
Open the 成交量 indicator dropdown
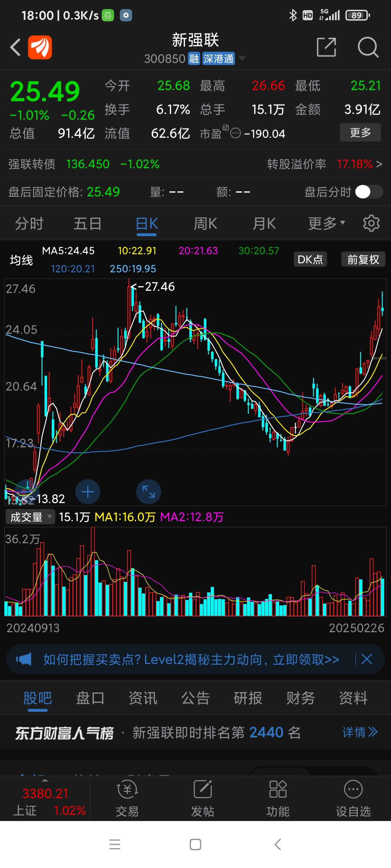pyautogui.click(x=30, y=517)
